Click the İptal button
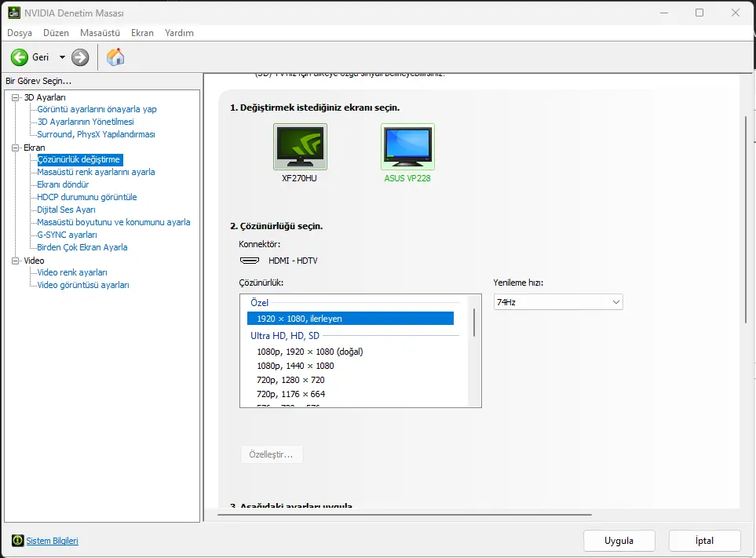Image resolution: width=756 pixels, height=558 pixels. click(x=704, y=541)
